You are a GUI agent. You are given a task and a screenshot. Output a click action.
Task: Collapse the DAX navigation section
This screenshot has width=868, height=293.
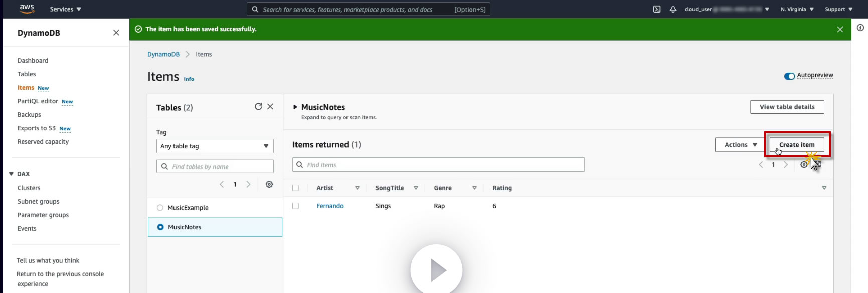click(11, 174)
